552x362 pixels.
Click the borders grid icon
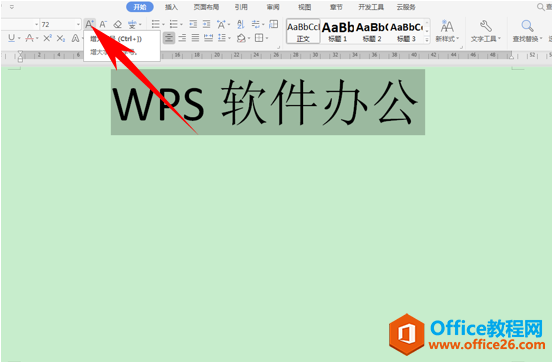tap(259, 38)
